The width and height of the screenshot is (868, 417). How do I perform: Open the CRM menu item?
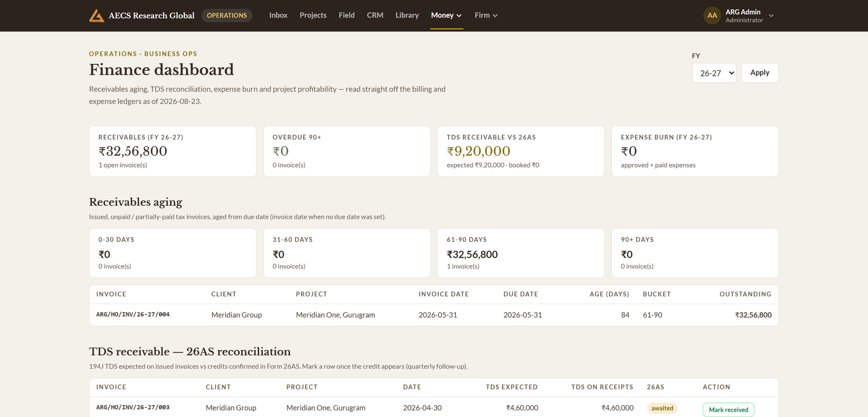click(x=375, y=15)
